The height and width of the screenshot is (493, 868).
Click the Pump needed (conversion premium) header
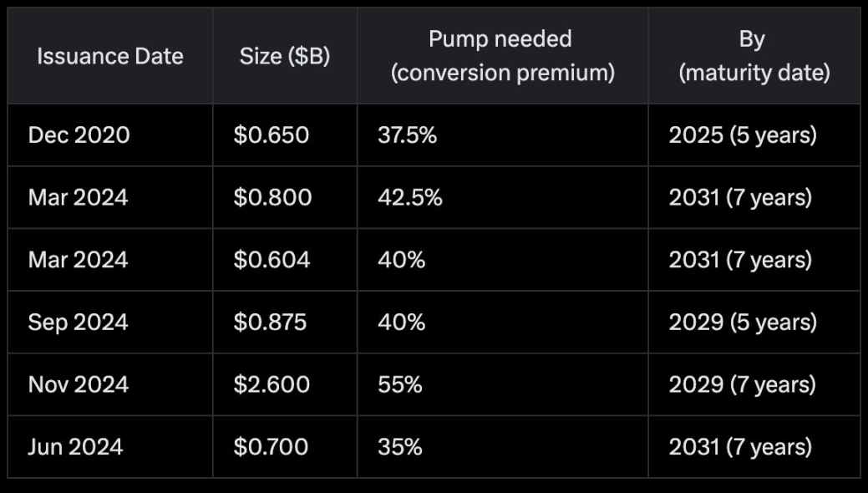click(x=502, y=56)
